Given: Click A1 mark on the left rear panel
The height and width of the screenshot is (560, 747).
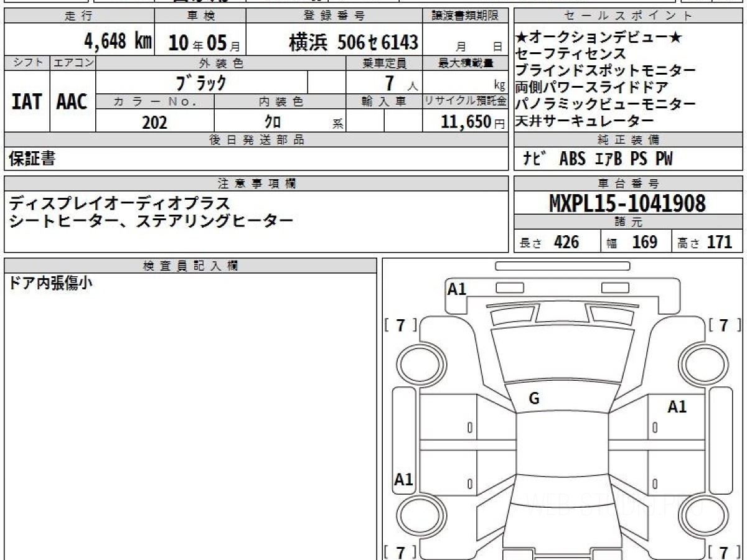Looking at the screenshot, I should (x=403, y=480).
